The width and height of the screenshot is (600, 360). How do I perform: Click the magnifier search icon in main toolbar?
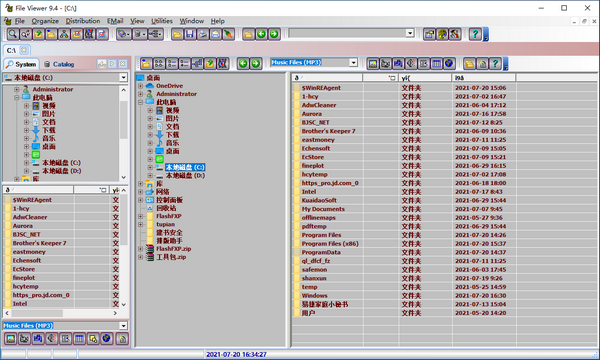point(13,34)
